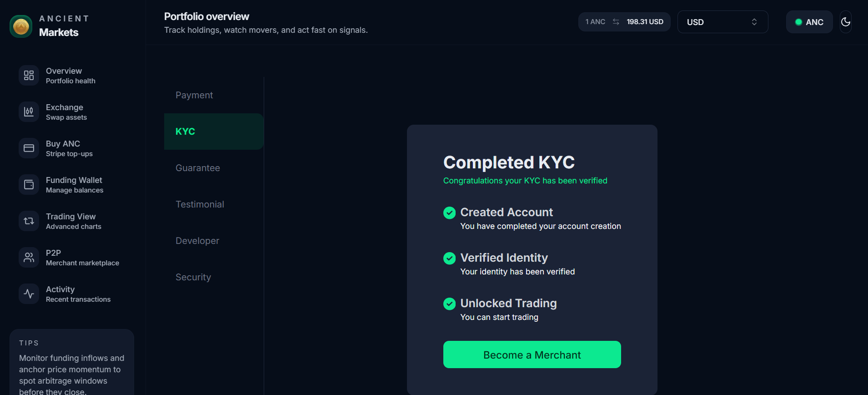Image resolution: width=868 pixels, height=395 pixels.
Task: Click the USD dropdown chevron arrows
Action: pos(754,22)
